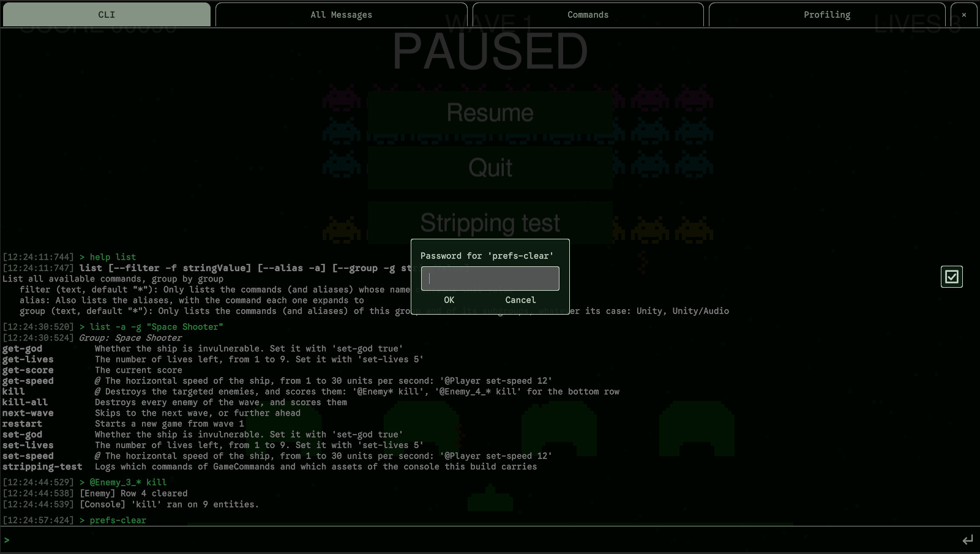Click the 'Skips to the next wave' description

tap(198, 413)
